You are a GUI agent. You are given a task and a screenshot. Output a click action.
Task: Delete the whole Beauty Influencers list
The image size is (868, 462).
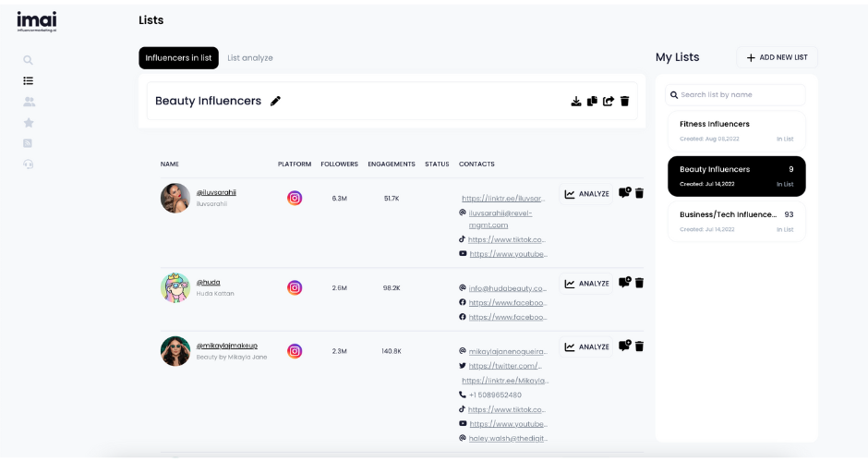[625, 101]
